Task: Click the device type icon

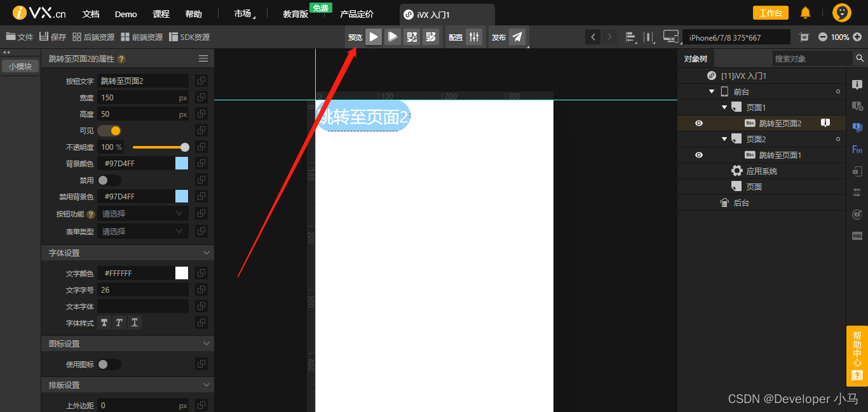Action: tap(671, 37)
